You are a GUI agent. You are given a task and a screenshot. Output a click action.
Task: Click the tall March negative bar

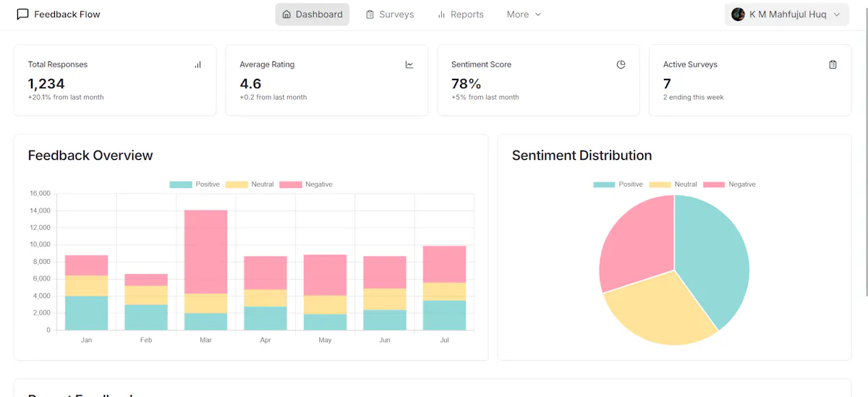[x=205, y=252]
